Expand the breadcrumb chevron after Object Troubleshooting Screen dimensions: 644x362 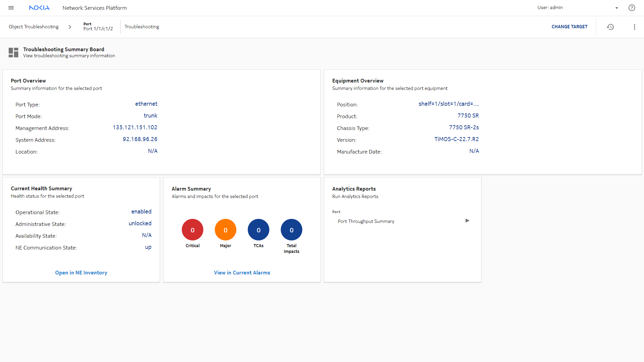point(70,27)
